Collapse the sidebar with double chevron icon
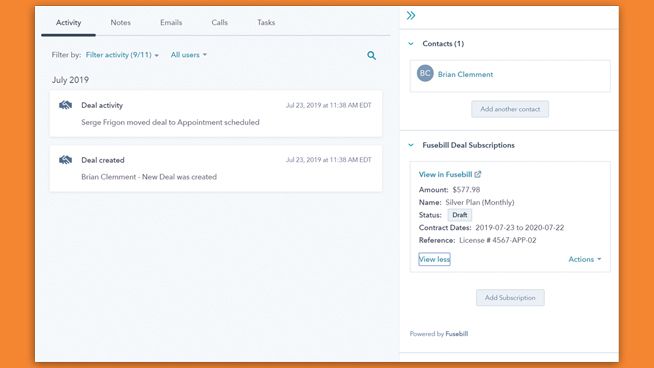This screenshot has width=654, height=368. [411, 16]
